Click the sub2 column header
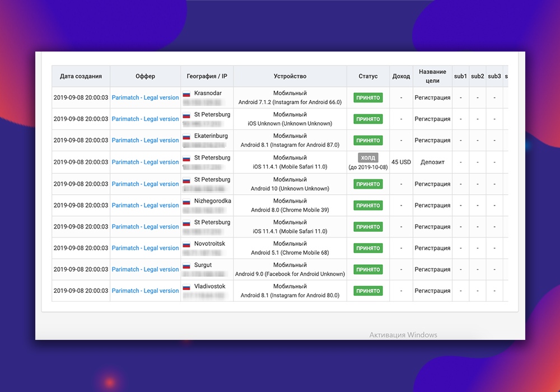The height and width of the screenshot is (392, 560). (478, 76)
